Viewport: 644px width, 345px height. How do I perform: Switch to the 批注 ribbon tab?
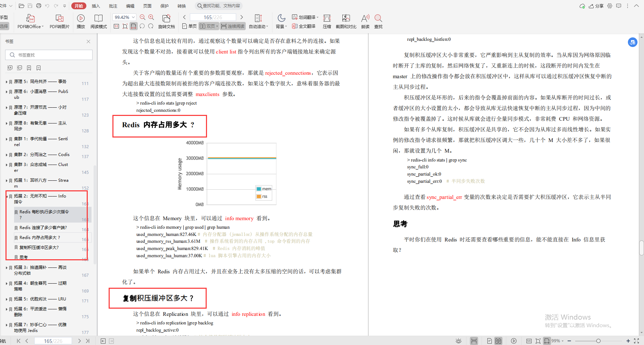click(113, 6)
